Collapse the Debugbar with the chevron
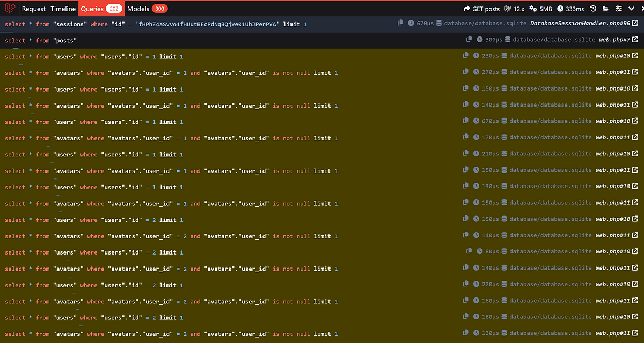 pos(632,8)
